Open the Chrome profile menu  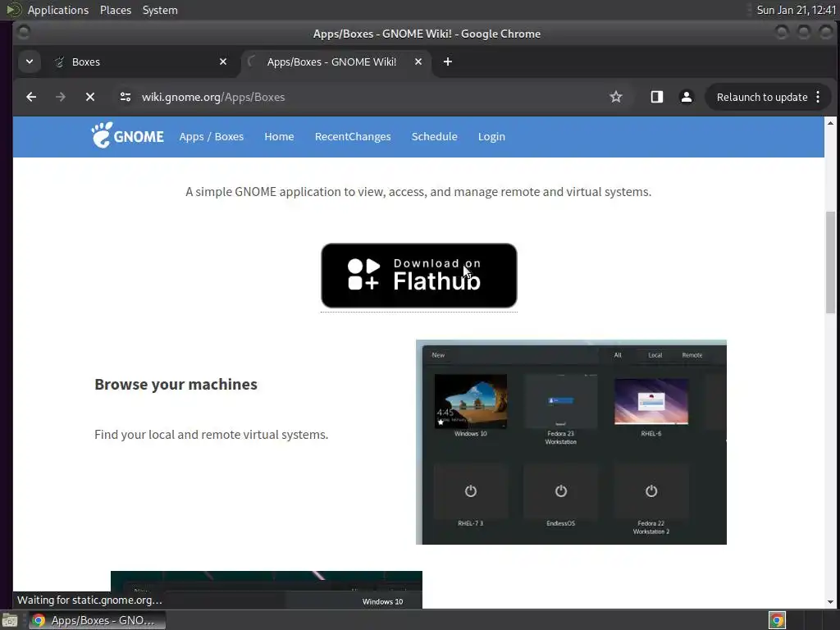click(687, 97)
